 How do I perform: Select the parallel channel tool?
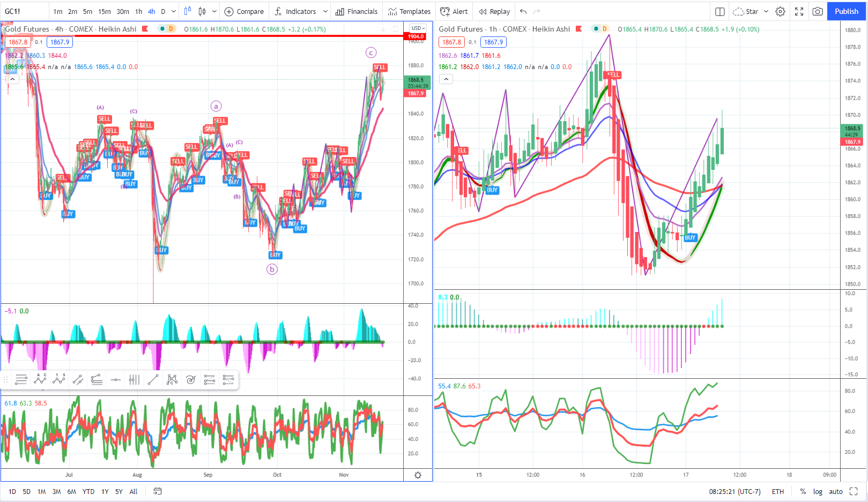pos(78,380)
